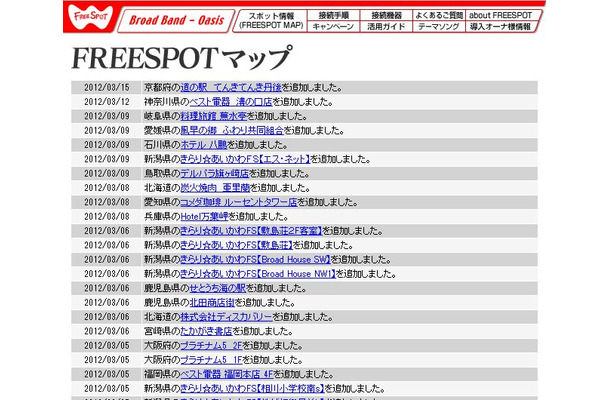The height and width of the screenshot is (400, 610).
Task: Open the 鳥取県 デルパラ link
Action: point(214,174)
